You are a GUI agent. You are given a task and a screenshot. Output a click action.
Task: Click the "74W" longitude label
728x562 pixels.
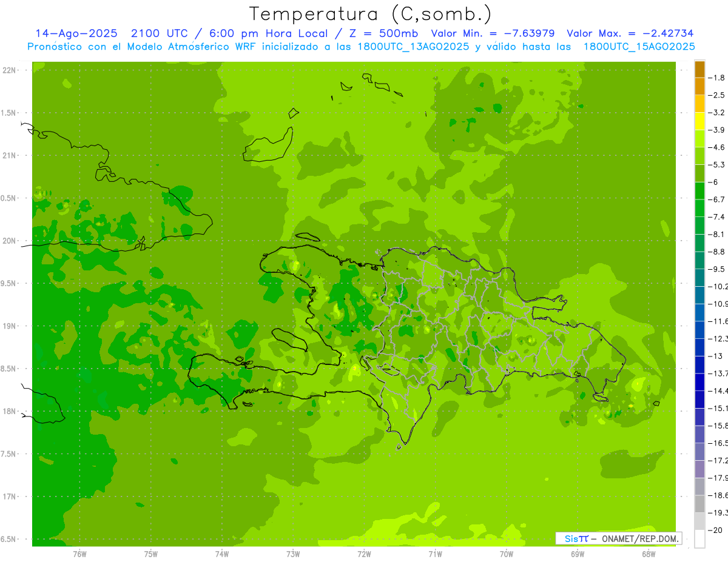click(x=222, y=554)
